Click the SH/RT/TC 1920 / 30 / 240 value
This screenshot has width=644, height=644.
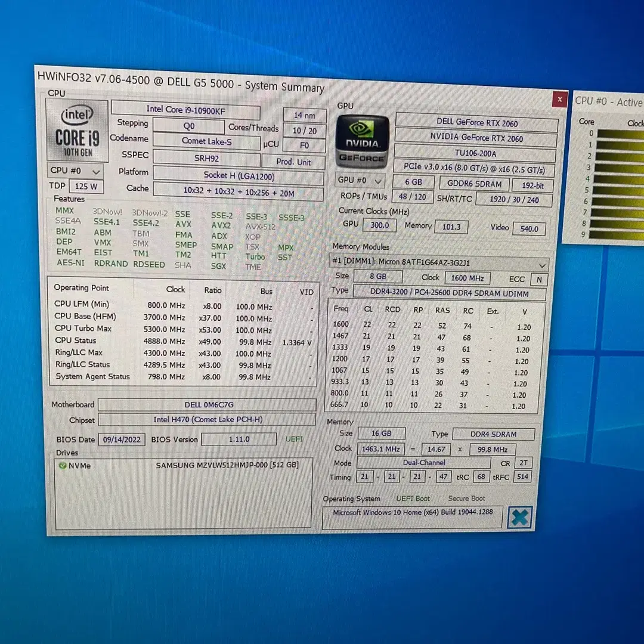point(514,200)
